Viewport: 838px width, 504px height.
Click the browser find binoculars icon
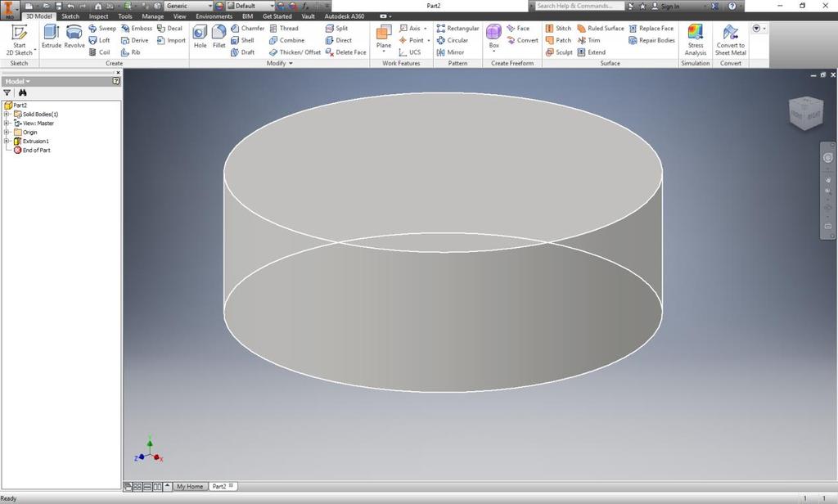[22, 93]
